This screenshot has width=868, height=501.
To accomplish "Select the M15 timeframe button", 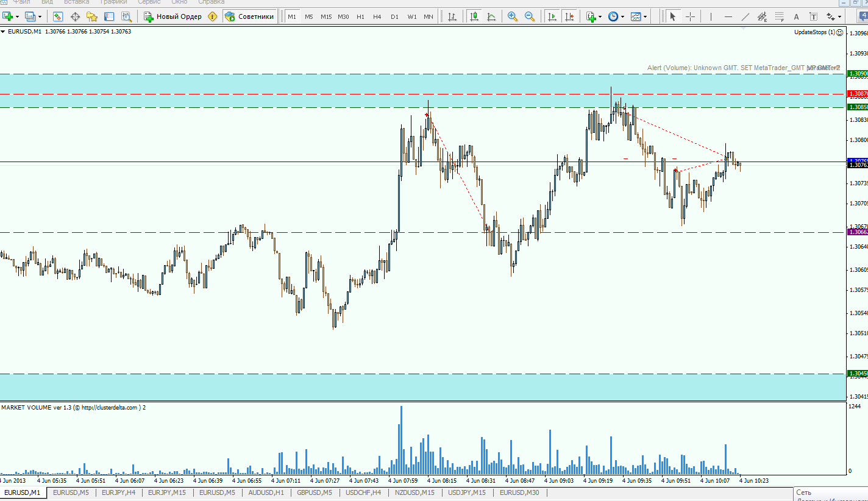I will [x=326, y=16].
